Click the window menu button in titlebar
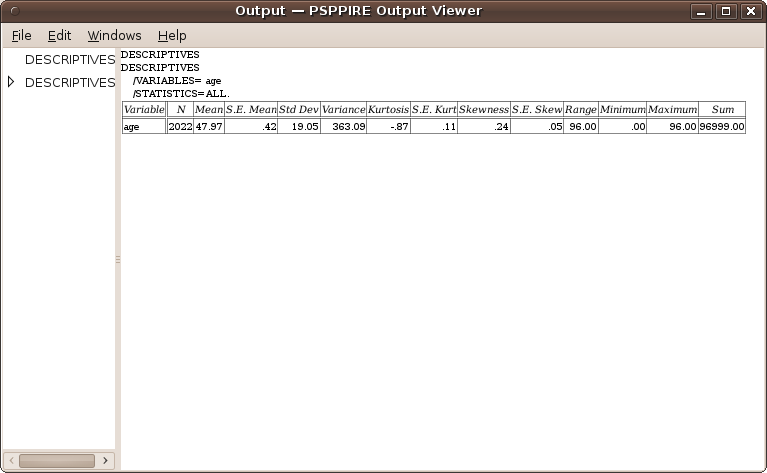This screenshot has width=767, height=473. point(15,11)
